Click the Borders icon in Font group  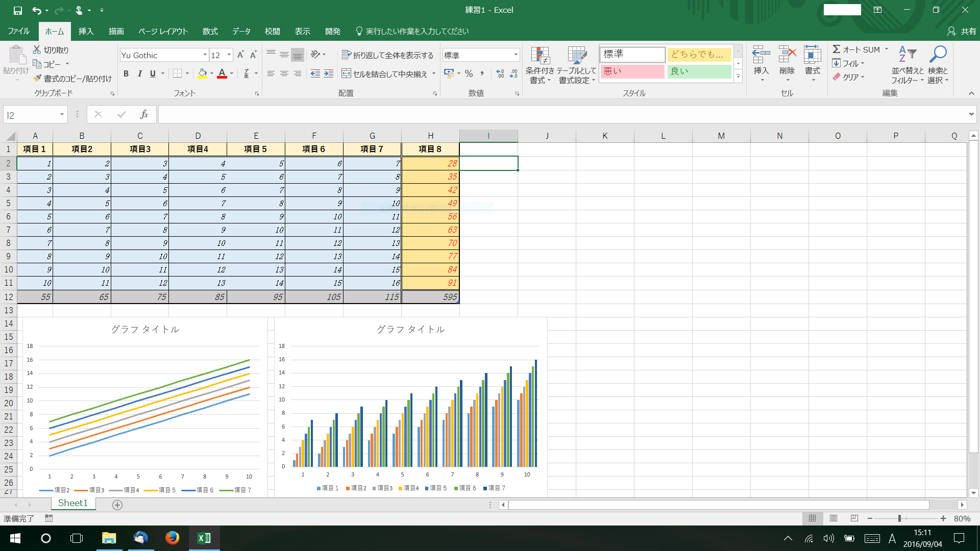click(177, 73)
